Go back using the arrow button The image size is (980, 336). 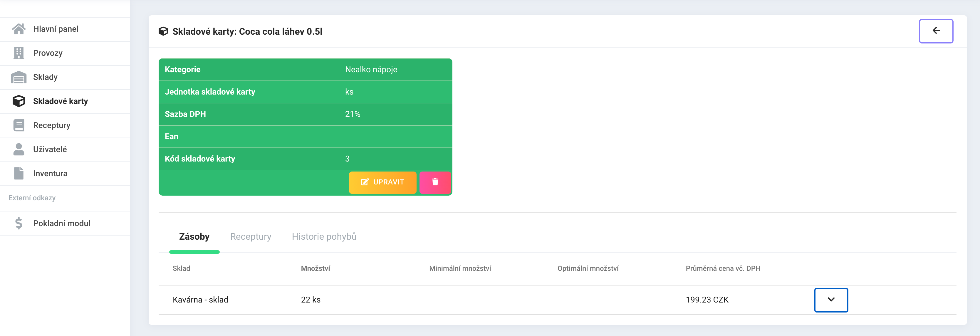click(936, 31)
